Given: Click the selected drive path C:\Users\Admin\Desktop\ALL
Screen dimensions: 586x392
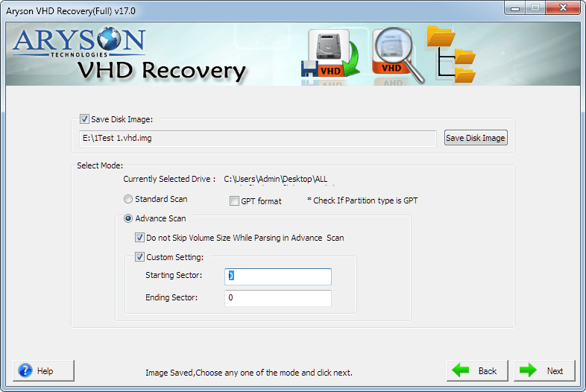Looking at the screenshot, I should (275, 179).
